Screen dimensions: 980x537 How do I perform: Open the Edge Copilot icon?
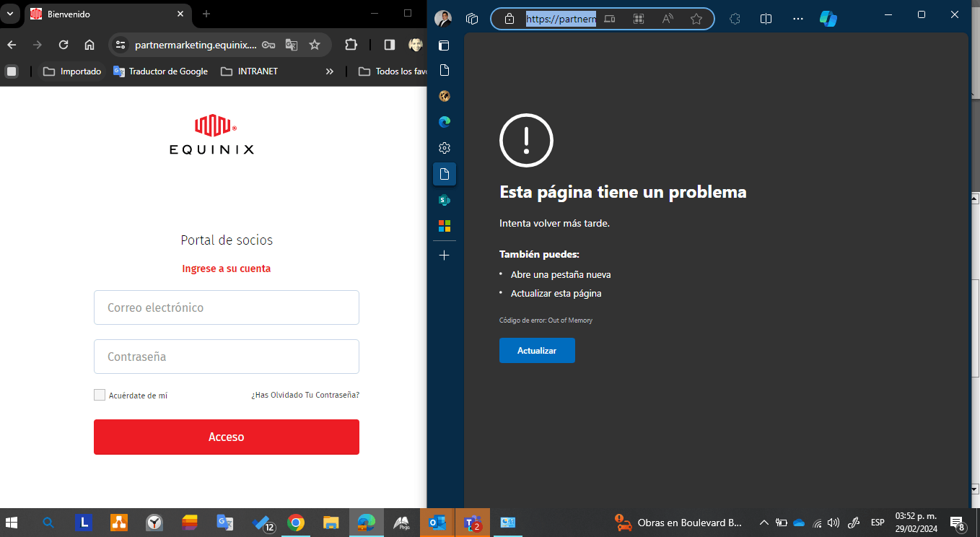pyautogui.click(x=828, y=19)
